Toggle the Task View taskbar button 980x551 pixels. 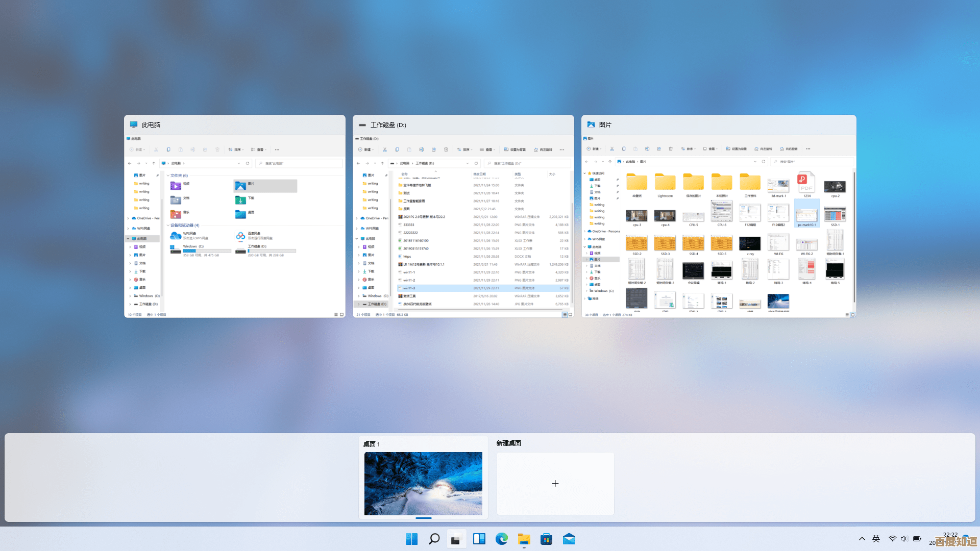[456, 539]
